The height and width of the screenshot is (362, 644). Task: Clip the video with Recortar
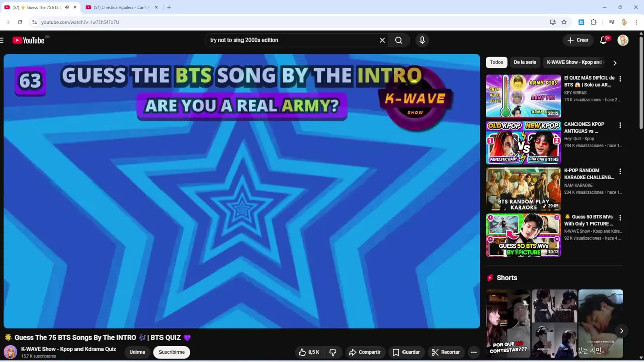pos(445,352)
